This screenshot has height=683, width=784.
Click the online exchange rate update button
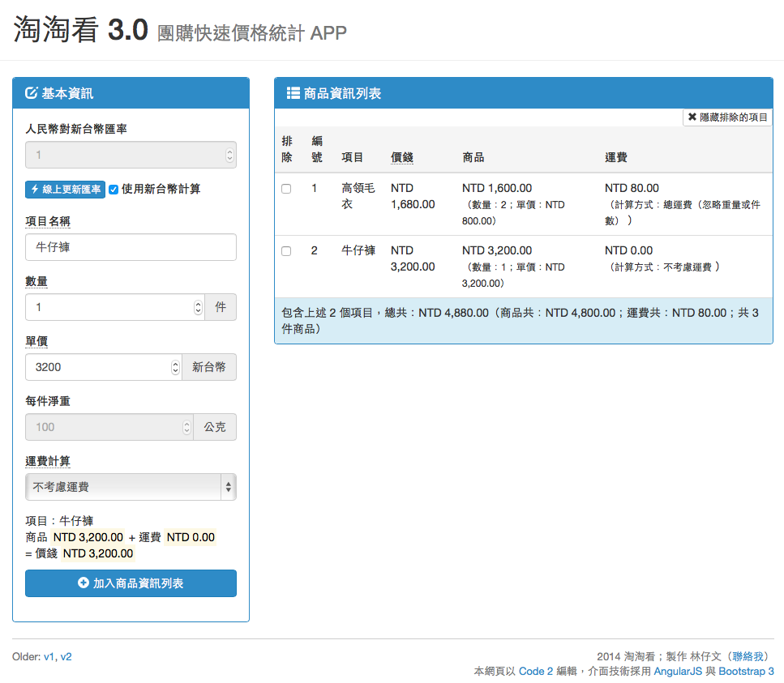coord(65,189)
